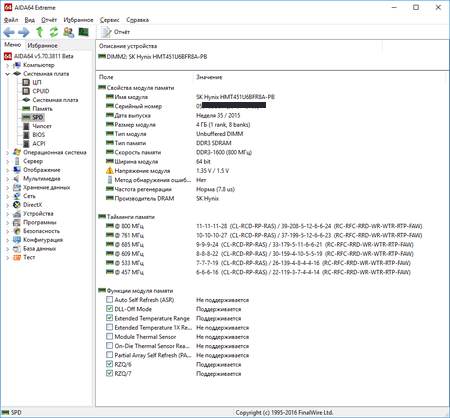Click the @ 800 МГц timing row
The height and width of the screenshot is (418, 450).
[x=264, y=226]
